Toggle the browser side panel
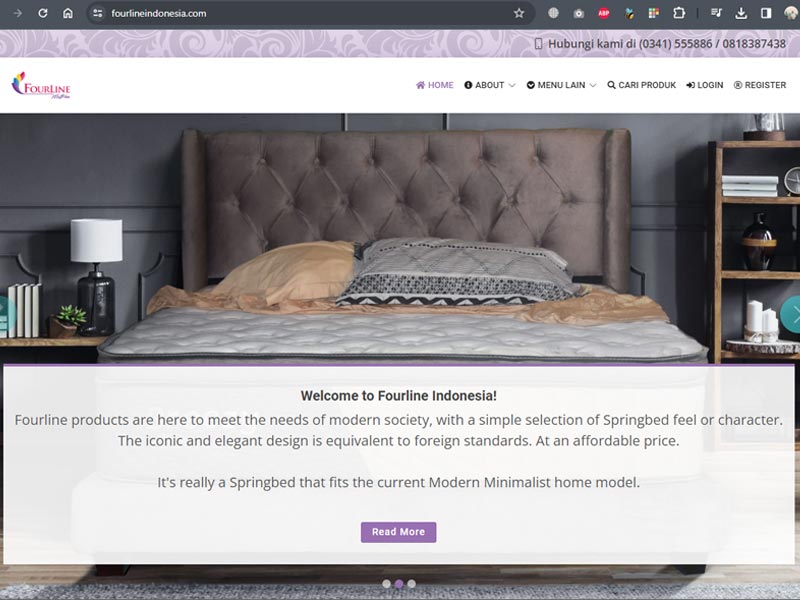The height and width of the screenshot is (600, 800). [x=766, y=13]
